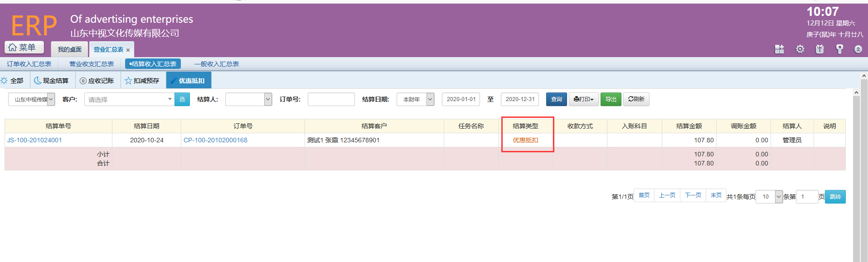Click the 结算日期 column header
868x262 pixels.
click(146, 126)
